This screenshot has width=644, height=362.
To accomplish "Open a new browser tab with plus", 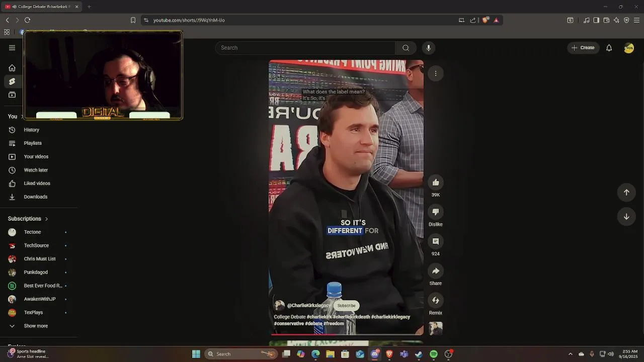I will [89, 7].
